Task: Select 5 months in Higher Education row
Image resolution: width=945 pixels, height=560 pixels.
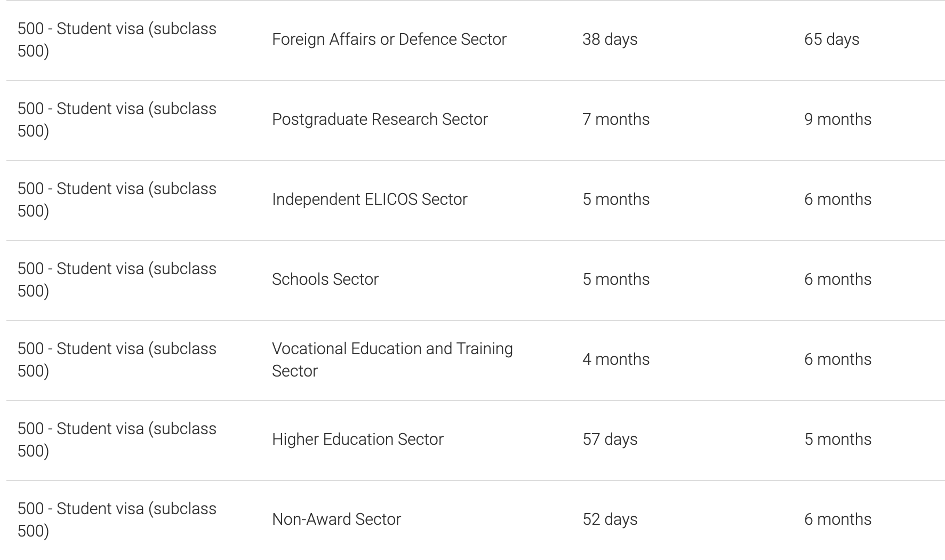Action: (838, 439)
